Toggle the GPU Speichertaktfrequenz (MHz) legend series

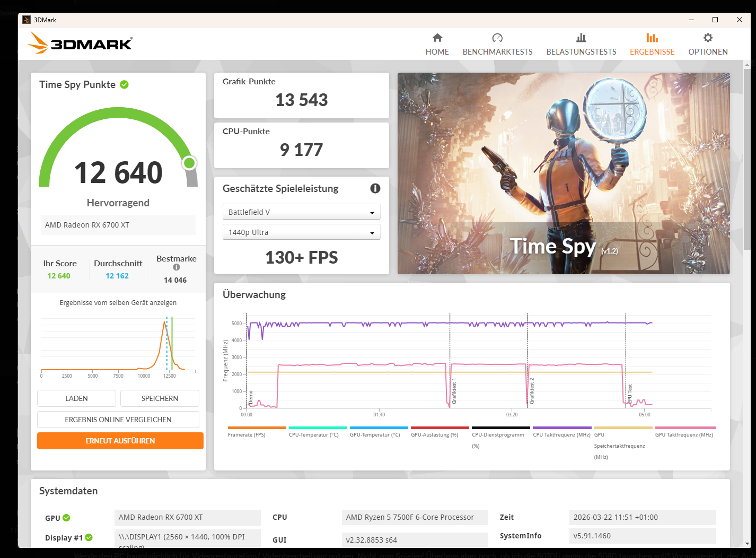pyautogui.click(x=623, y=443)
